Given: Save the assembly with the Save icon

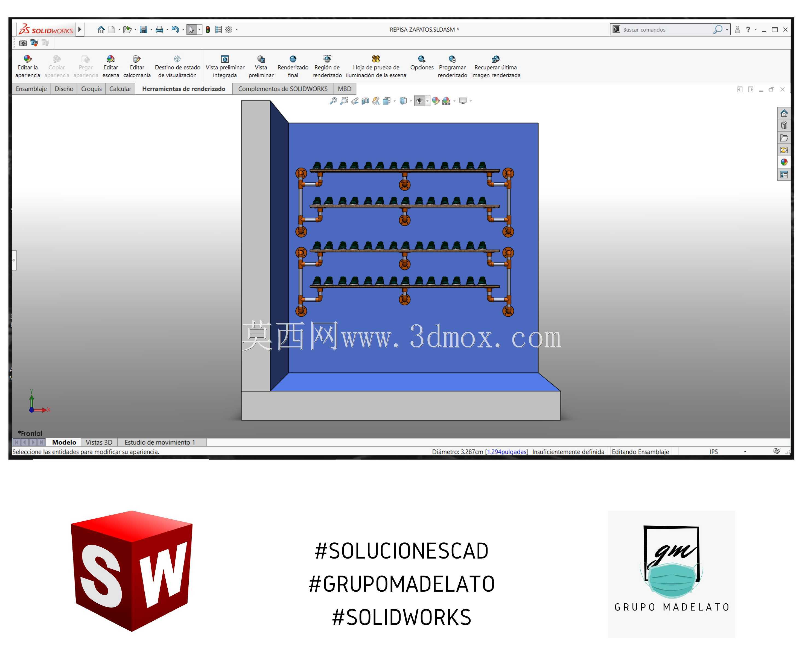Looking at the screenshot, I should point(144,30).
